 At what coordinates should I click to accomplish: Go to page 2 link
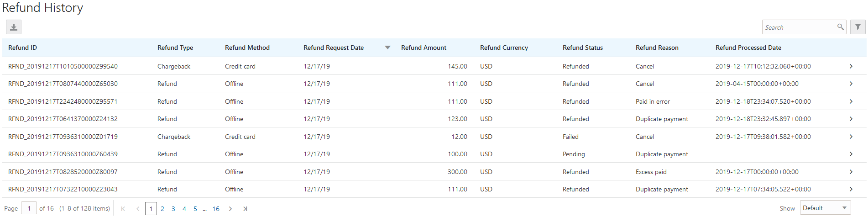pos(162,209)
